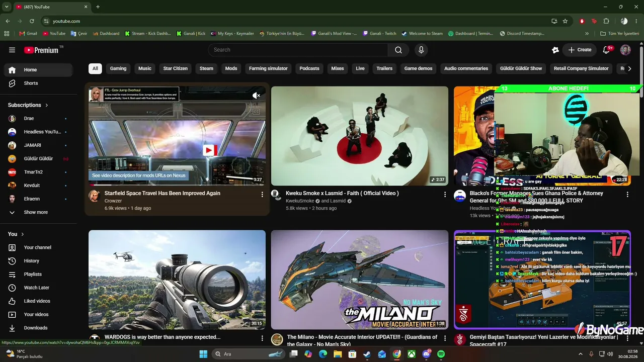Open the Drae subscription channel

pyautogui.click(x=39, y=118)
